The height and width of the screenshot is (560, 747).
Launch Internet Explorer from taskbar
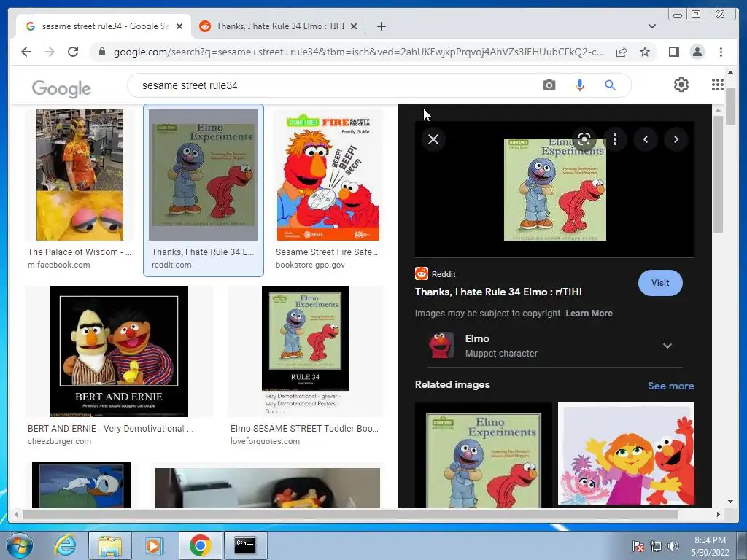click(x=64, y=545)
